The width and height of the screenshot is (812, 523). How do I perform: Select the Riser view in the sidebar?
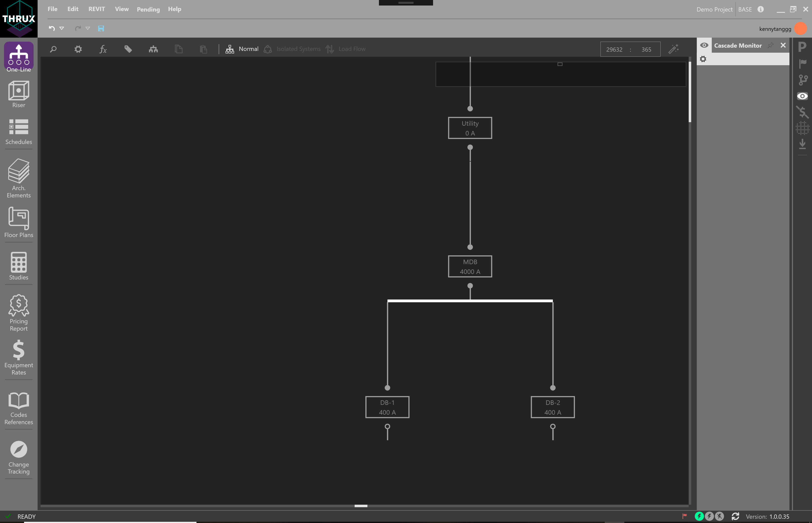[18, 94]
